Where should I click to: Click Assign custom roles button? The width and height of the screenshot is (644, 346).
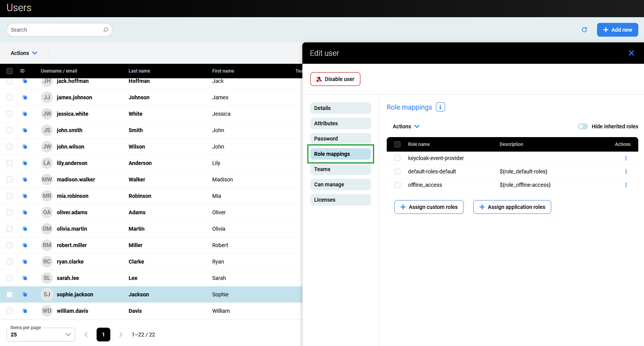(x=429, y=207)
